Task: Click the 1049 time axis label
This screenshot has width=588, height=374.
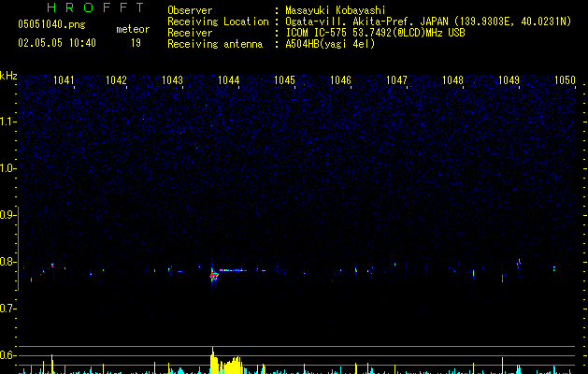Action: click(x=509, y=80)
